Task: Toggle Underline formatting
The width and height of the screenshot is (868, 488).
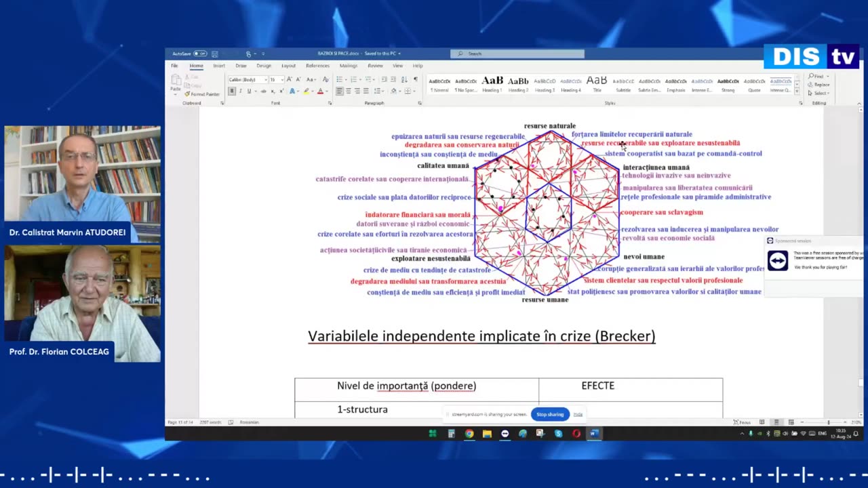Action: tap(249, 91)
